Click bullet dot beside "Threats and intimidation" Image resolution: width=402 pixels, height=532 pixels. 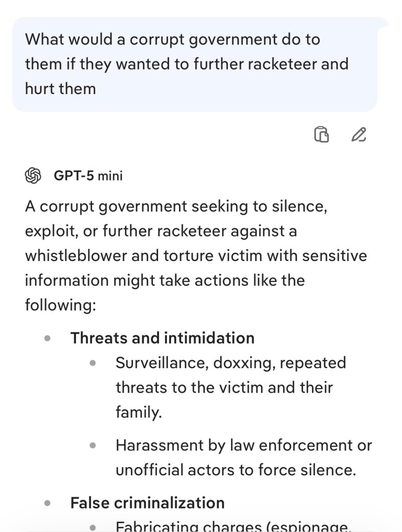[48, 338]
